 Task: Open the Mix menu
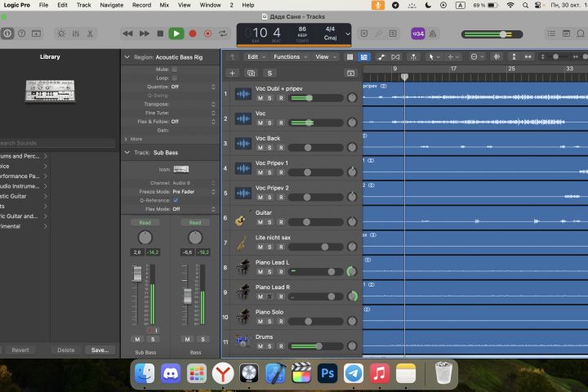(x=164, y=5)
